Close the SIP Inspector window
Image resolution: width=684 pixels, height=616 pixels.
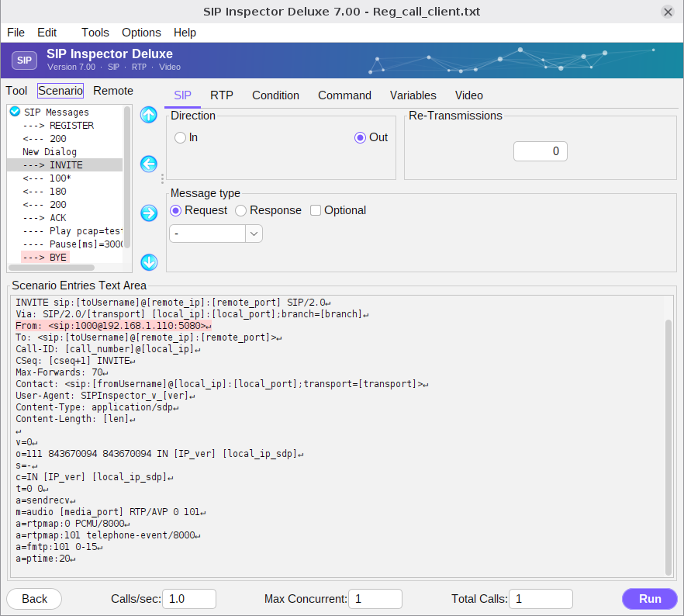(668, 12)
